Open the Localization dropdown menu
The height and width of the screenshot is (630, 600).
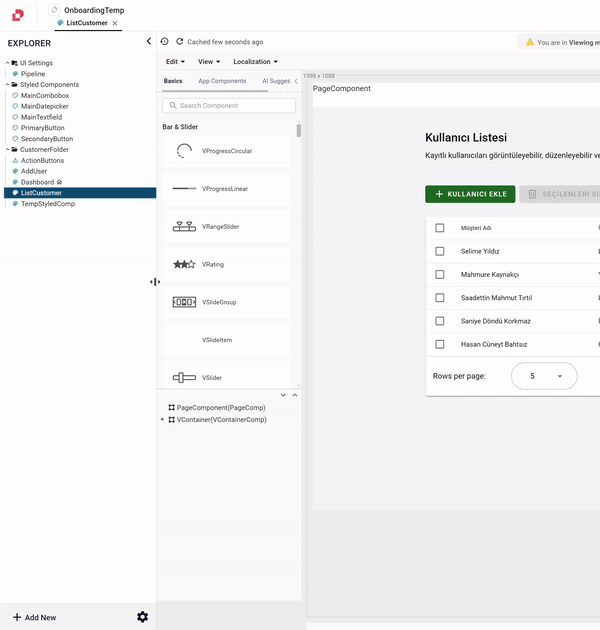pyautogui.click(x=255, y=62)
